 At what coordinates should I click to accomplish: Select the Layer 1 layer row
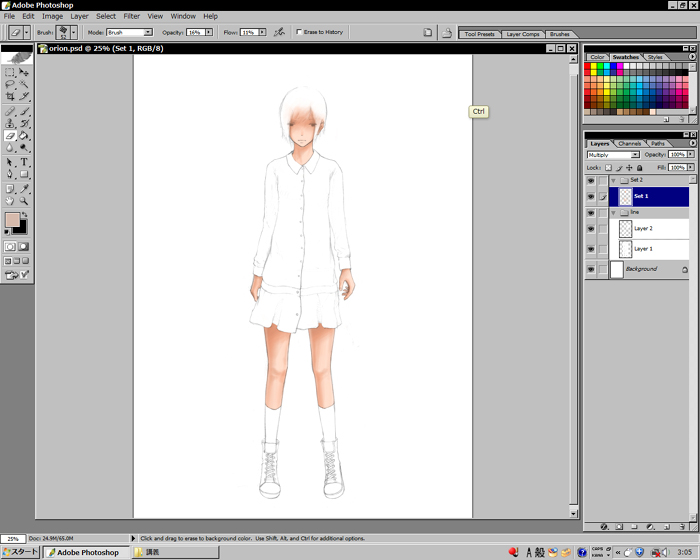click(643, 248)
